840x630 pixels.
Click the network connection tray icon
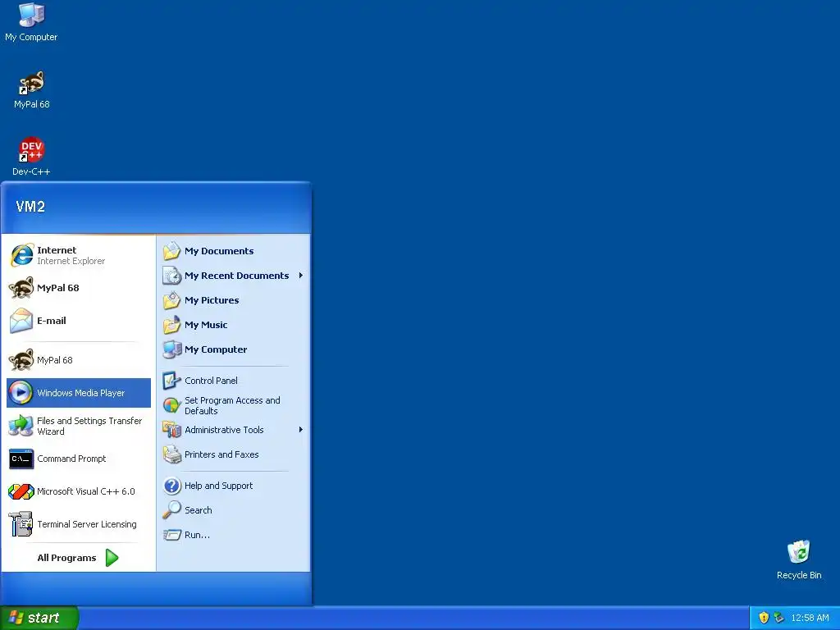[778, 618]
